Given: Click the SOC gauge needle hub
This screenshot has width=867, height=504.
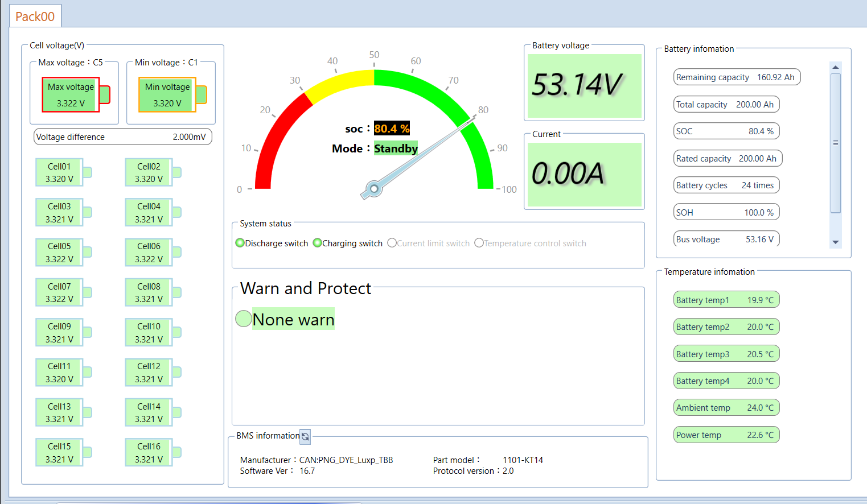Looking at the screenshot, I should pyautogui.click(x=373, y=188).
